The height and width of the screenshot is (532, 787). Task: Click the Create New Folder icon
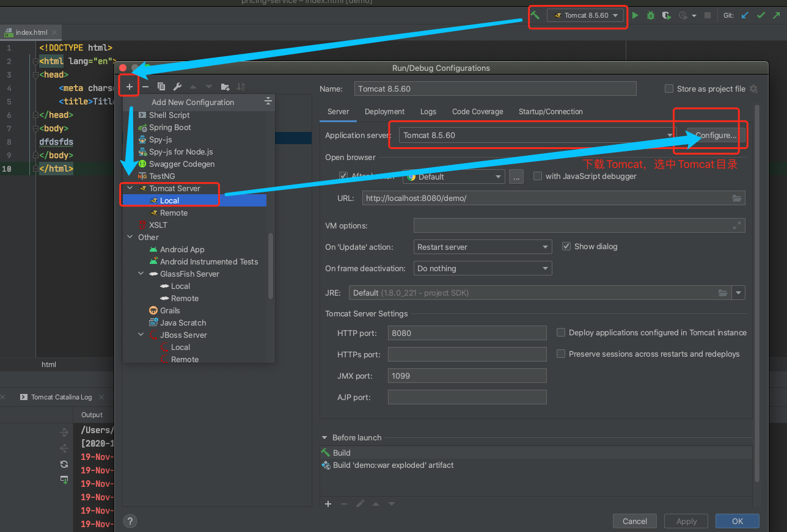[225, 87]
